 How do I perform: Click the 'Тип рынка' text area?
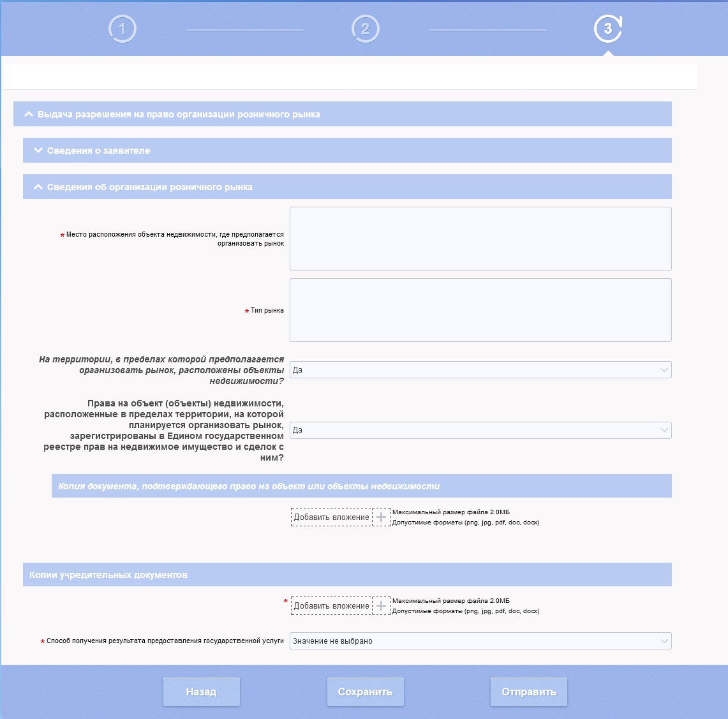(480, 310)
